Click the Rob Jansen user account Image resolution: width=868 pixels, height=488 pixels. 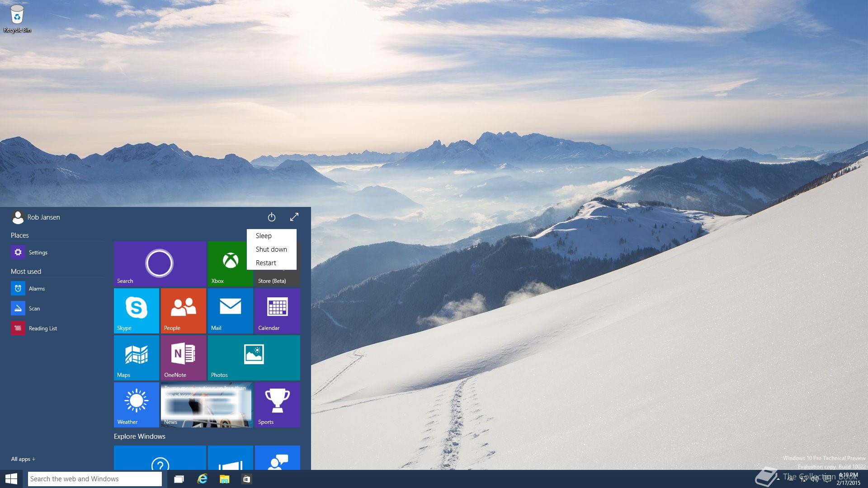36,217
